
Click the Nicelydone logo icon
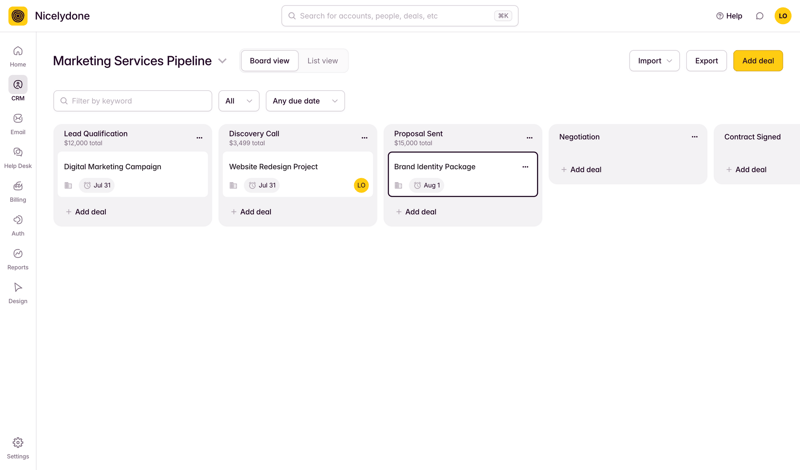[x=18, y=16]
